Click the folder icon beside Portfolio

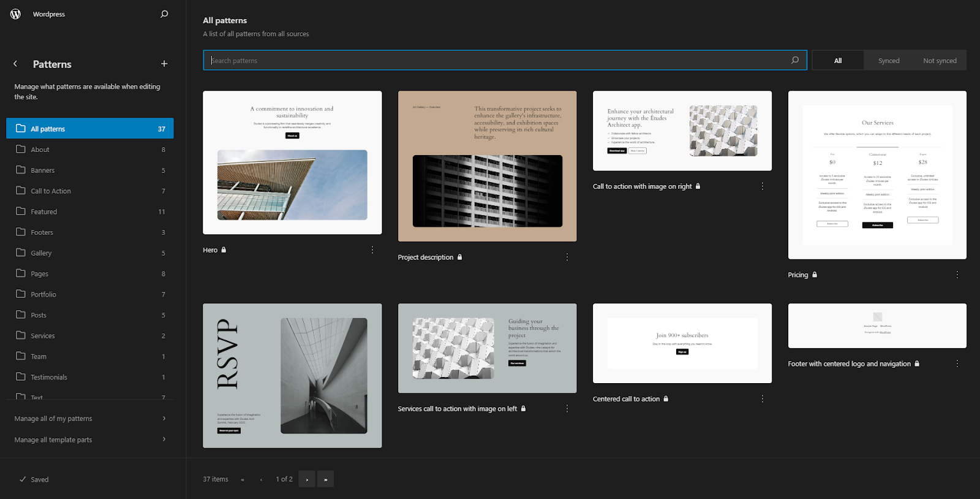click(x=21, y=294)
